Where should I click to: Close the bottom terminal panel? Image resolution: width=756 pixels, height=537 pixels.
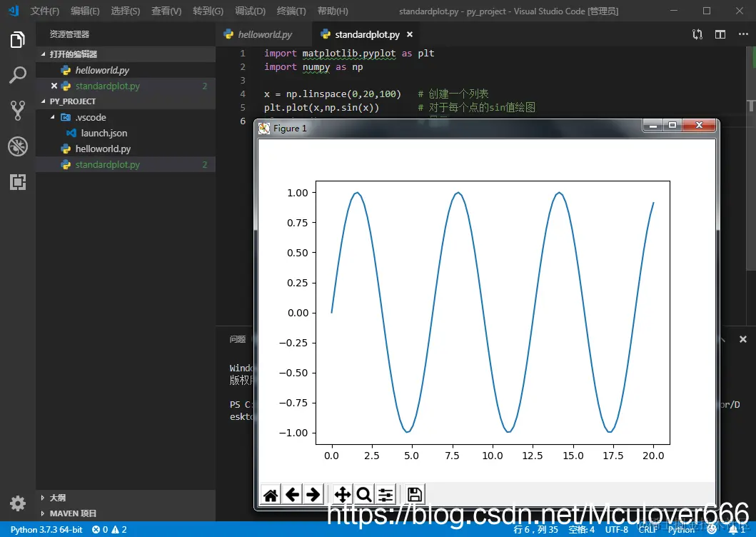tap(743, 339)
